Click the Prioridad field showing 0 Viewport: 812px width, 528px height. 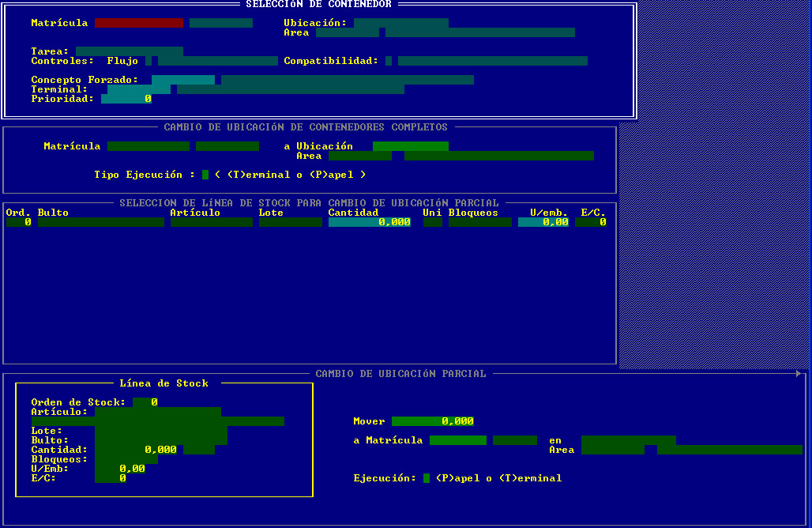pos(126,99)
